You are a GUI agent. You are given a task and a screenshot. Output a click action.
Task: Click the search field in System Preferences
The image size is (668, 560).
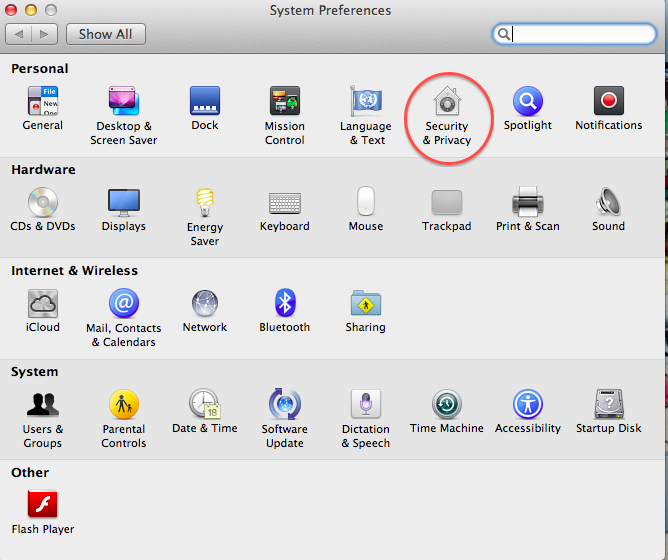click(574, 34)
